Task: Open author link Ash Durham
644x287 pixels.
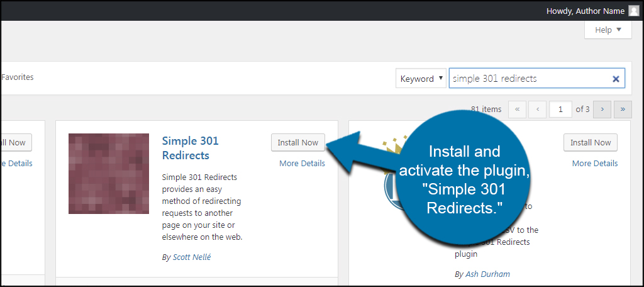Action: tap(487, 274)
